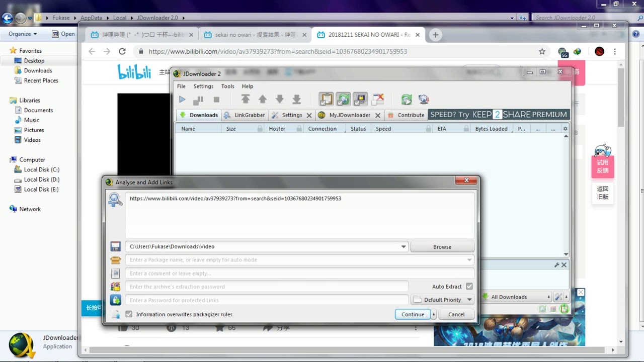The image size is (644, 362).
Task: Open the All Downloads view dropdown
Action: tap(516, 297)
